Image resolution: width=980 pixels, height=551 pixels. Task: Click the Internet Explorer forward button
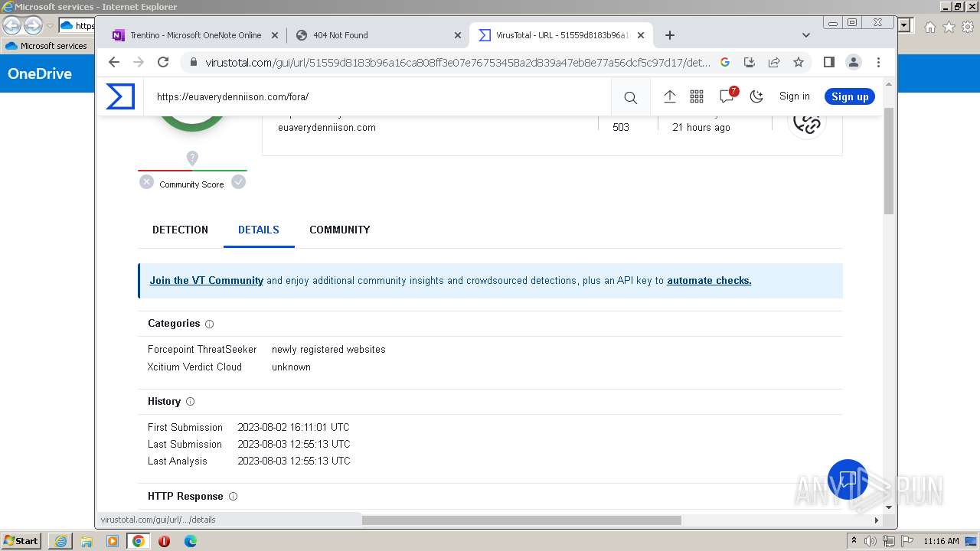coord(33,25)
